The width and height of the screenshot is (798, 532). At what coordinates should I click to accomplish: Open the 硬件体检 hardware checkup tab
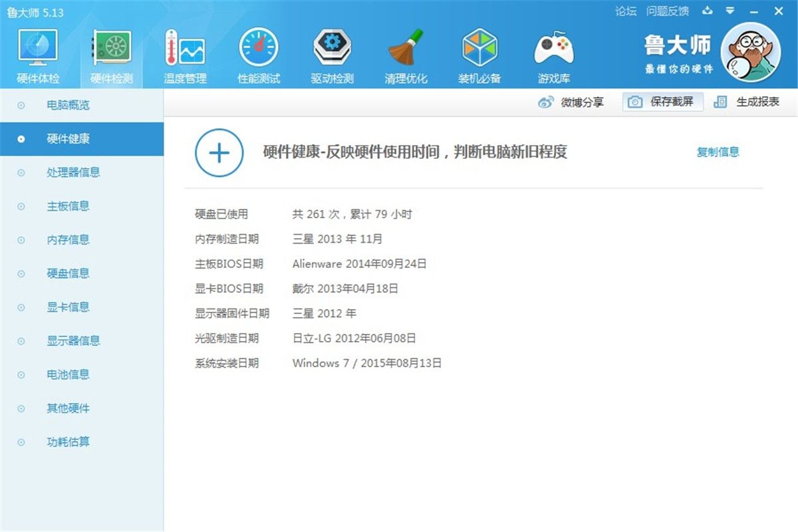tap(38, 57)
